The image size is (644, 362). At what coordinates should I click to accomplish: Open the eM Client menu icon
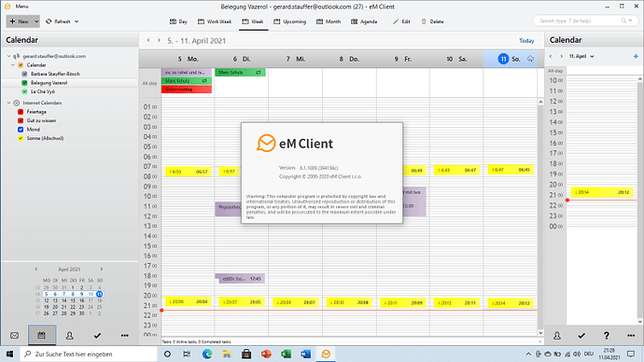click(7, 7)
